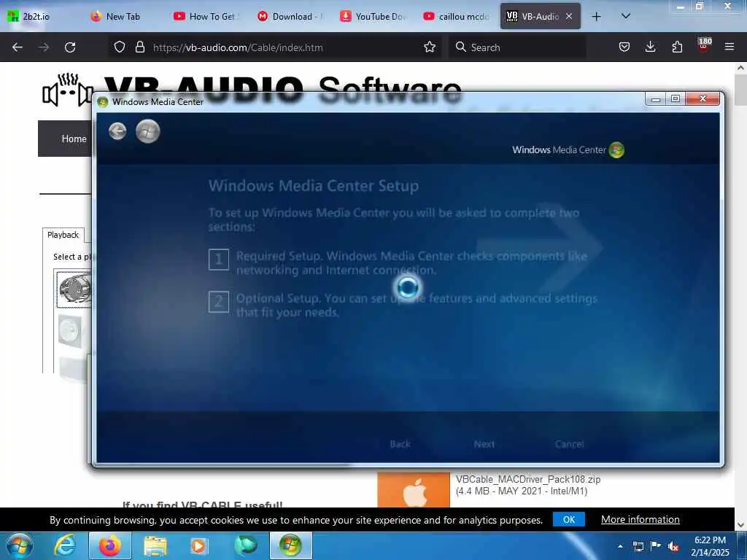
Task: Click Back in Media Center setup
Action: 400,444
